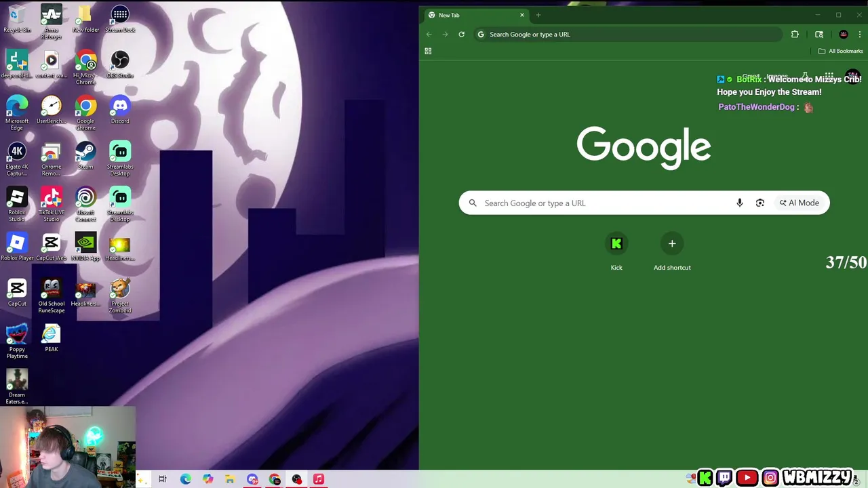Open the Recycle Bin desktop icon
Image resolution: width=868 pixels, height=488 pixels.
17,18
